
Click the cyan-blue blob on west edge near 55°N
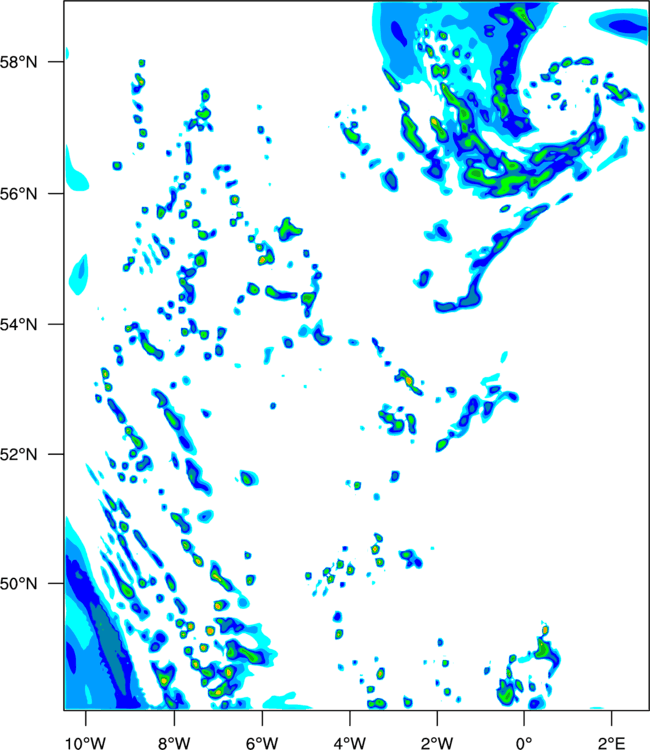[x=79, y=274]
